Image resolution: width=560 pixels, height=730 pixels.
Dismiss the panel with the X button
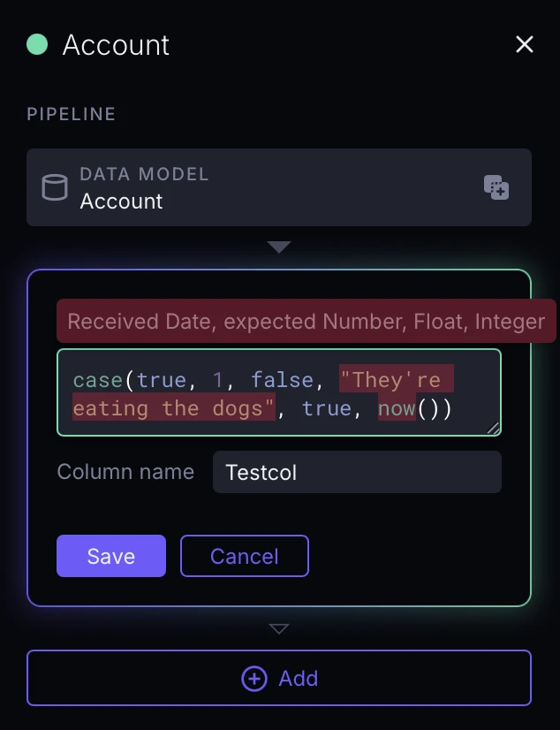[x=524, y=44]
